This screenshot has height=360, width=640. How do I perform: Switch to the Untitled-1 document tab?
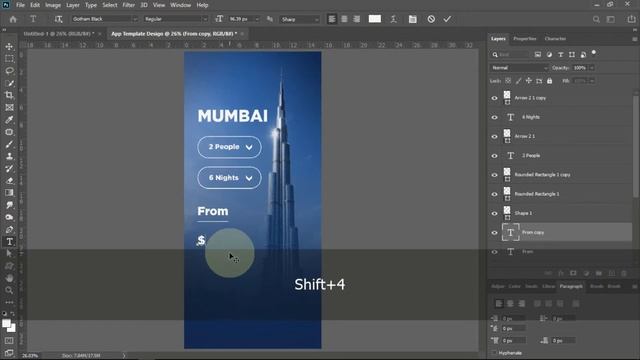point(58,34)
